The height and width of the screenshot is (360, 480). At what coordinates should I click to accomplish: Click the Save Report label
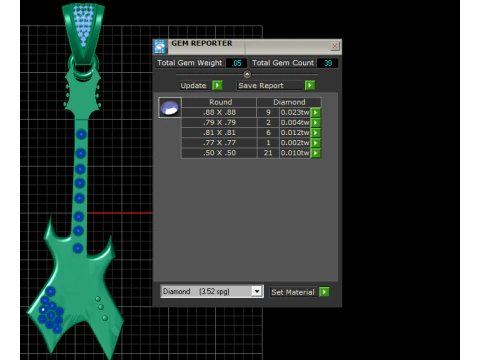click(x=261, y=86)
